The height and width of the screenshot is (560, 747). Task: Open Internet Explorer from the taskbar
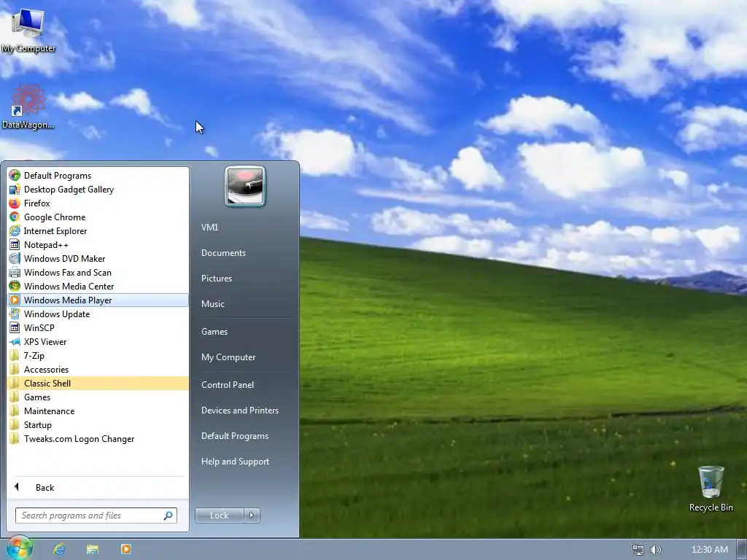(59, 549)
